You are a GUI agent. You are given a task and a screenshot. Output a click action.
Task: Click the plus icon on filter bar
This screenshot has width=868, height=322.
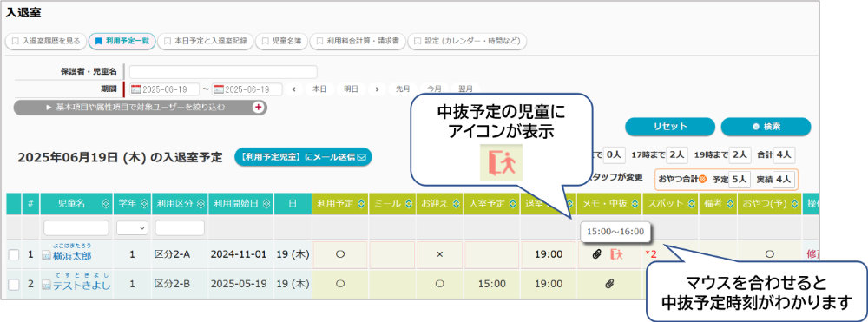(x=258, y=108)
